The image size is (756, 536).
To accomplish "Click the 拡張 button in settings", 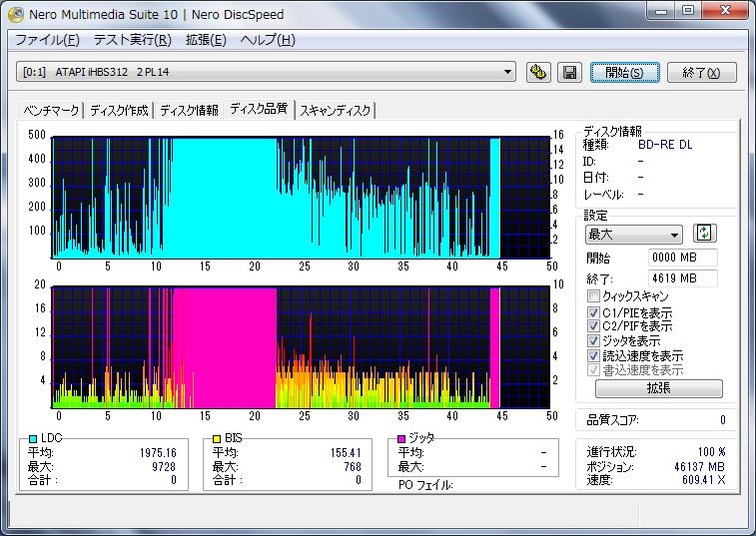I will pos(658,388).
